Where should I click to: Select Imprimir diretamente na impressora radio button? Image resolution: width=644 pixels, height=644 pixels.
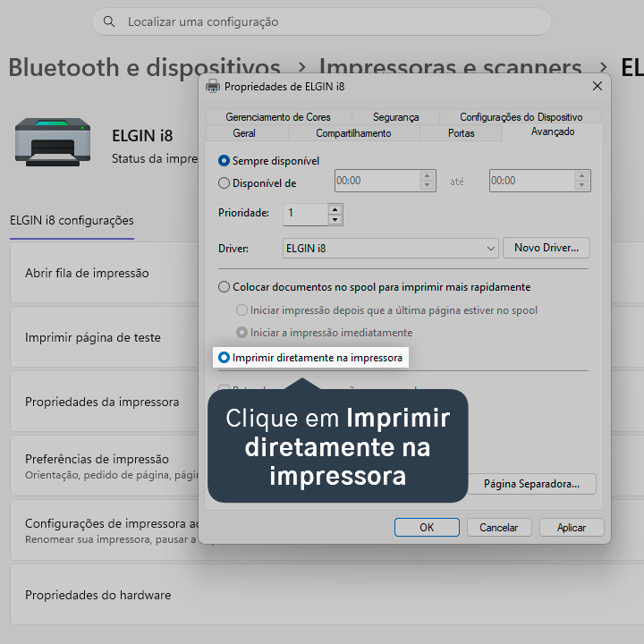tap(224, 357)
